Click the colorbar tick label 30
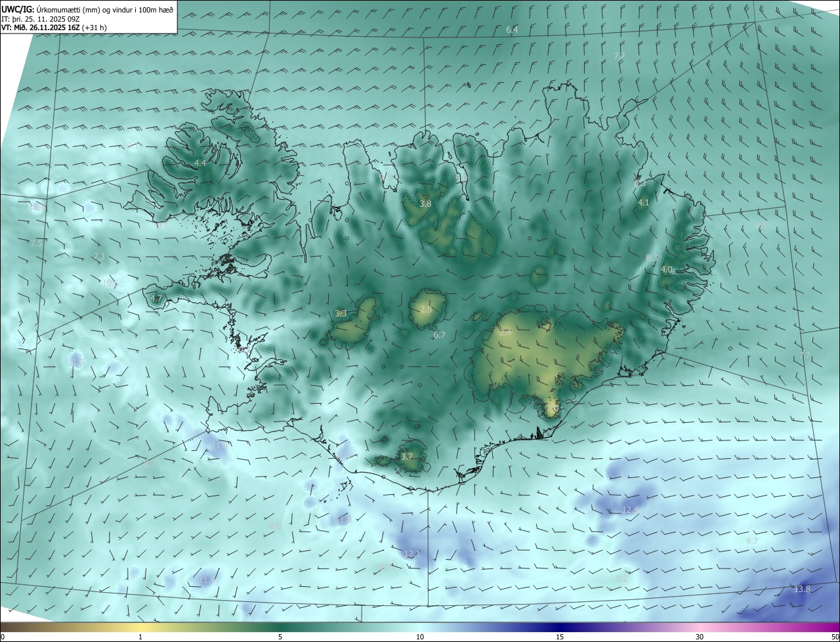The height and width of the screenshot is (642, 840). (700, 637)
